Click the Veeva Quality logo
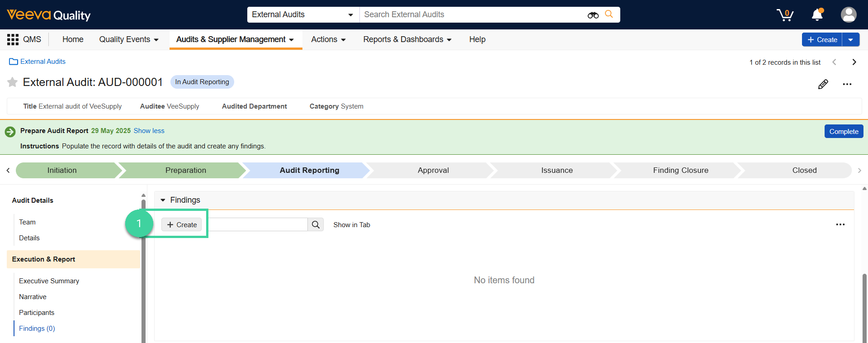 pyautogui.click(x=49, y=15)
